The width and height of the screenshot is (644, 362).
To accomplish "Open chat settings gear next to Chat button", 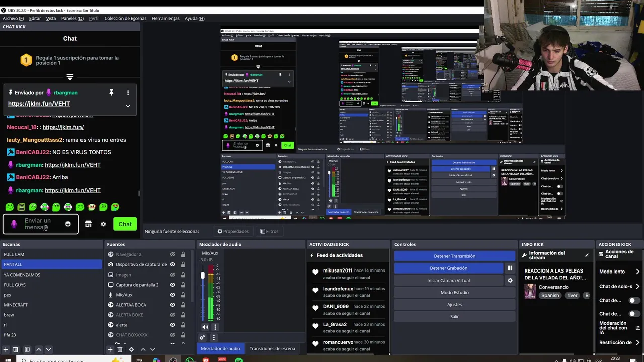I will (103, 224).
